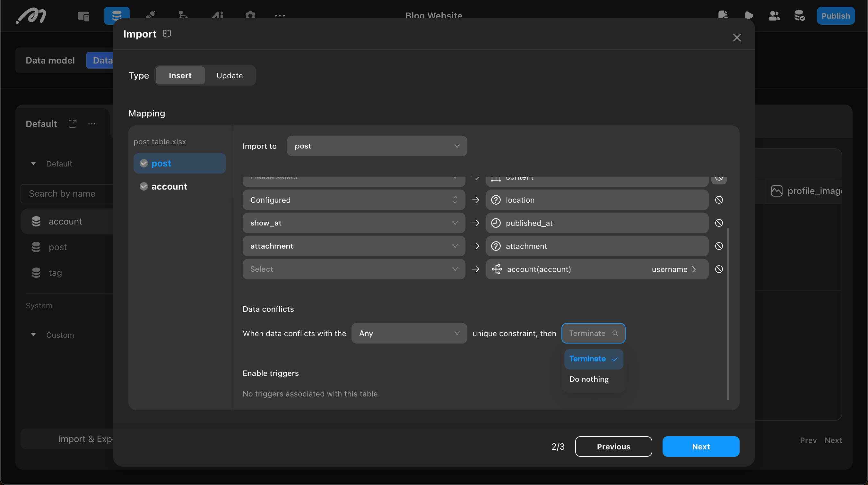Click the tag table database icon
868x485 pixels.
click(36, 272)
